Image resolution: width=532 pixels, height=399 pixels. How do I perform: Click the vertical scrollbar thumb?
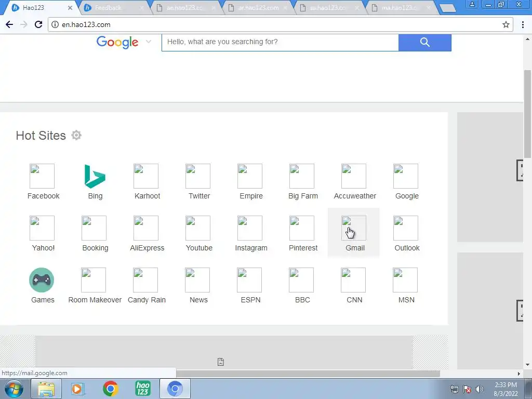(528, 113)
